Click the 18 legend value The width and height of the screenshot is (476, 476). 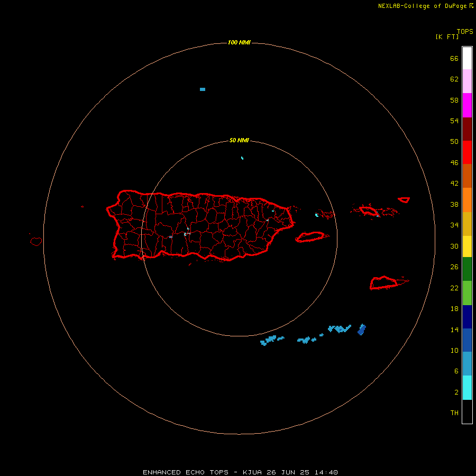454,309
